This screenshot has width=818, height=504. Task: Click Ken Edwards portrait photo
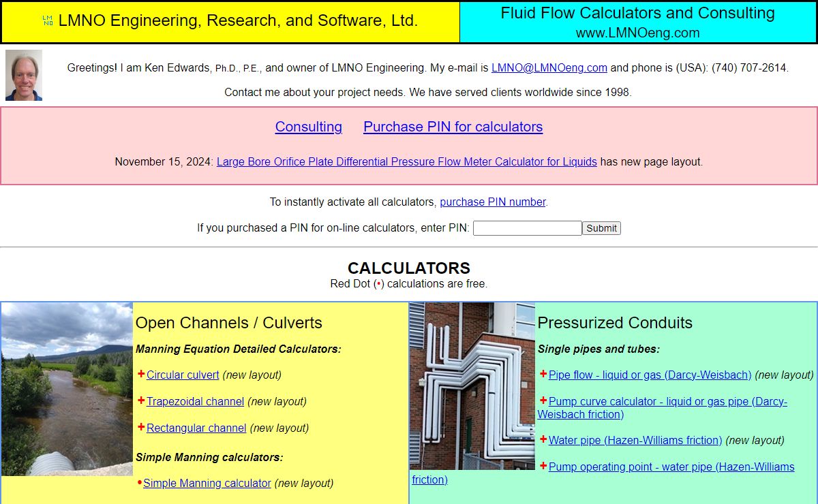[x=24, y=75]
